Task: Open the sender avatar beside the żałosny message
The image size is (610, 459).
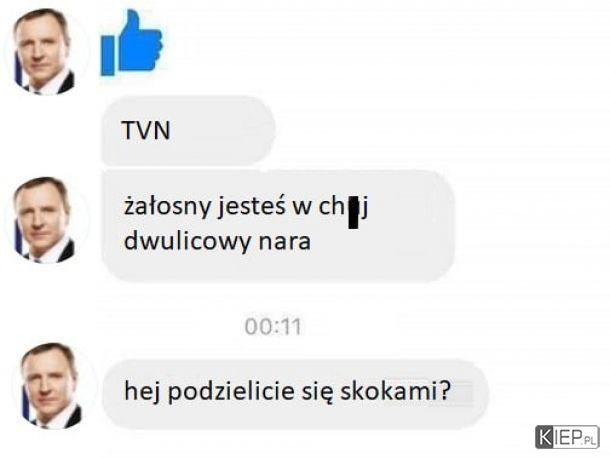Action: point(44,220)
